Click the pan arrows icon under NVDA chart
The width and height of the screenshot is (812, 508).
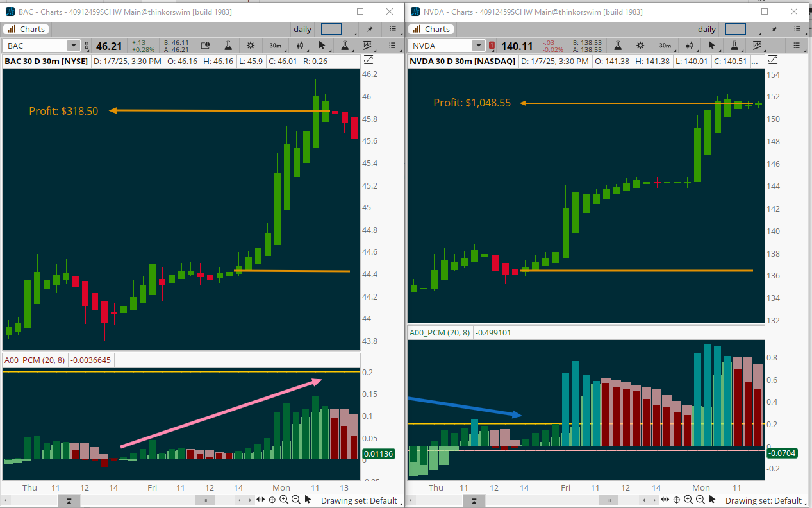point(665,500)
